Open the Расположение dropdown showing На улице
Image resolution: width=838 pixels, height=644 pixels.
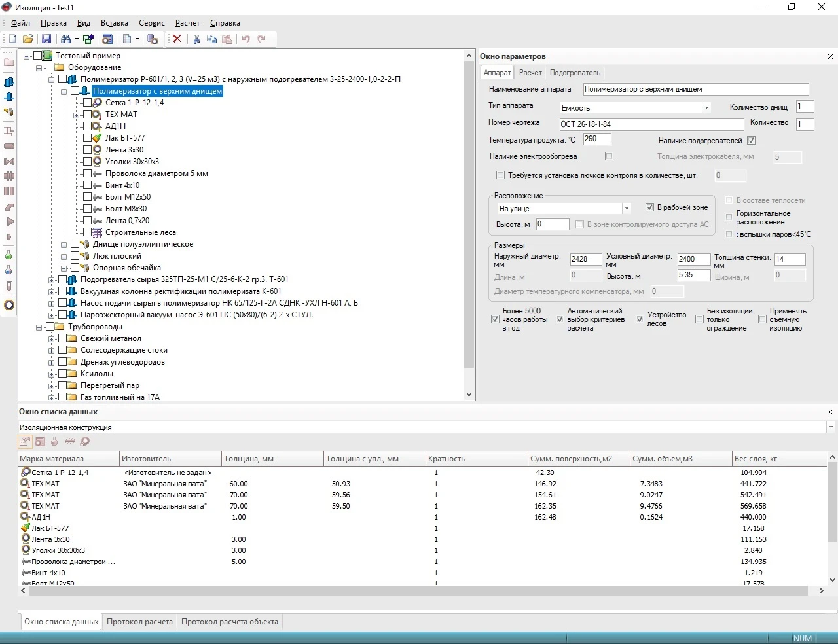[627, 209]
